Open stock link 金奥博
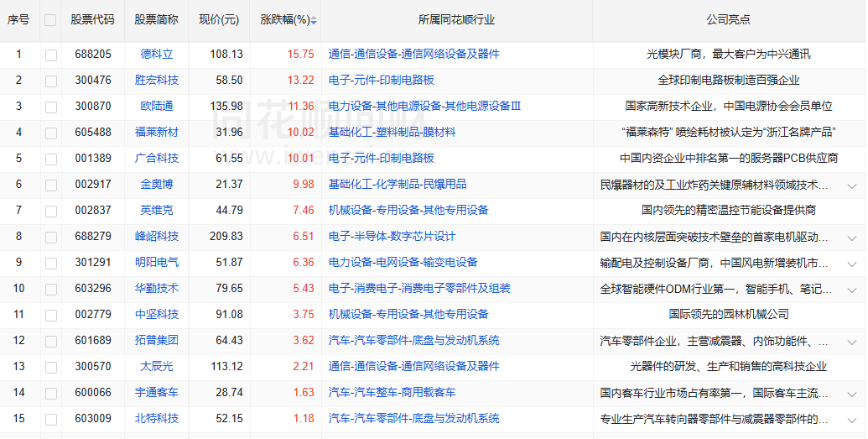The width and height of the screenshot is (868, 439). click(157, 185)
